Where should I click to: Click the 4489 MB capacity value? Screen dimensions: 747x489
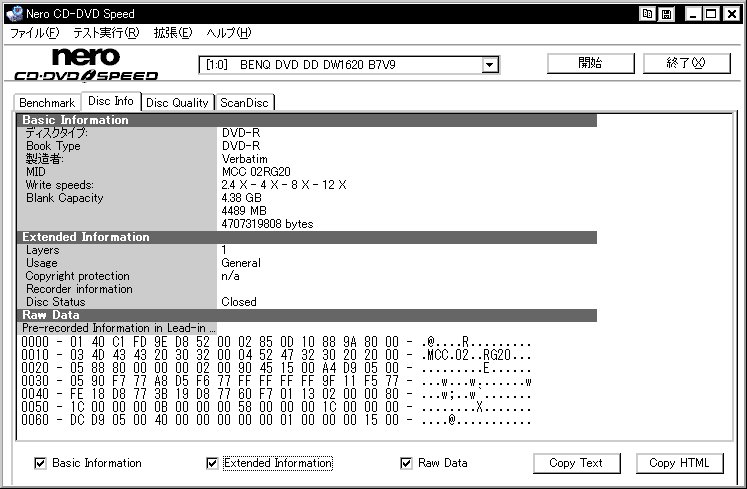tap(243, 211)
